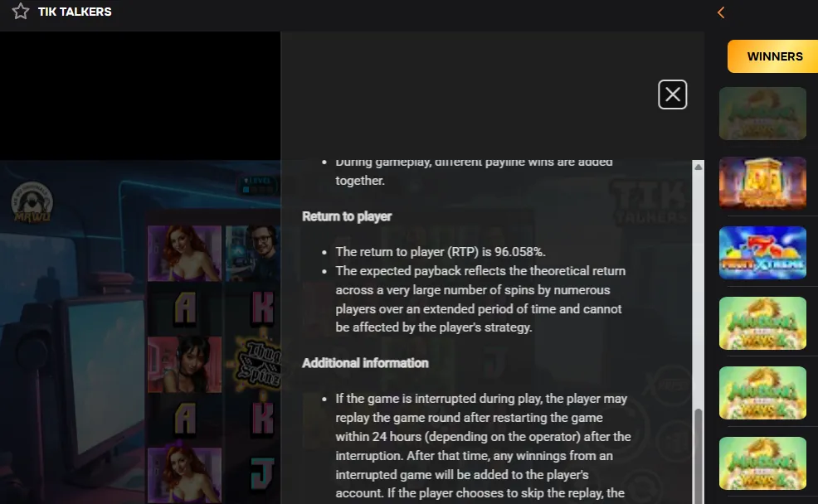Screen dimensions: 818x504
Task: Open the golden temple game thumbnail
Action: pos(762,183)
